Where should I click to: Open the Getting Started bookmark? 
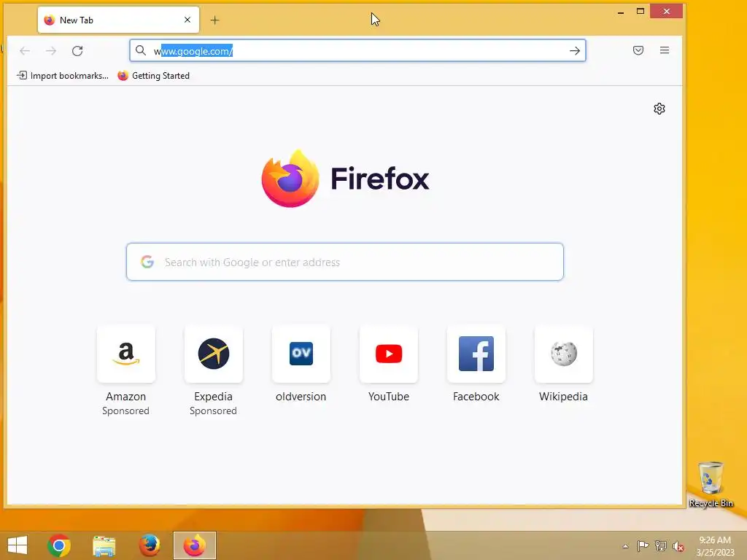point(153,76)
